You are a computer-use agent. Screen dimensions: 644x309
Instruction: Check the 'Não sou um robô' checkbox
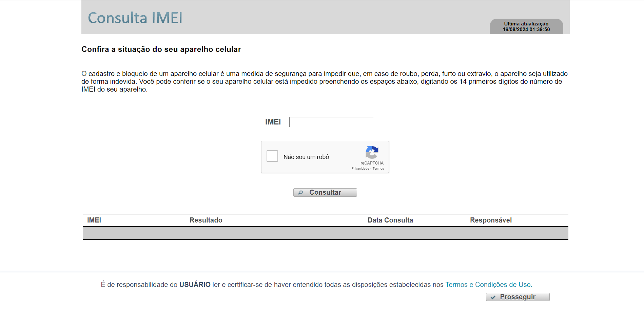[x=272, y=156]
